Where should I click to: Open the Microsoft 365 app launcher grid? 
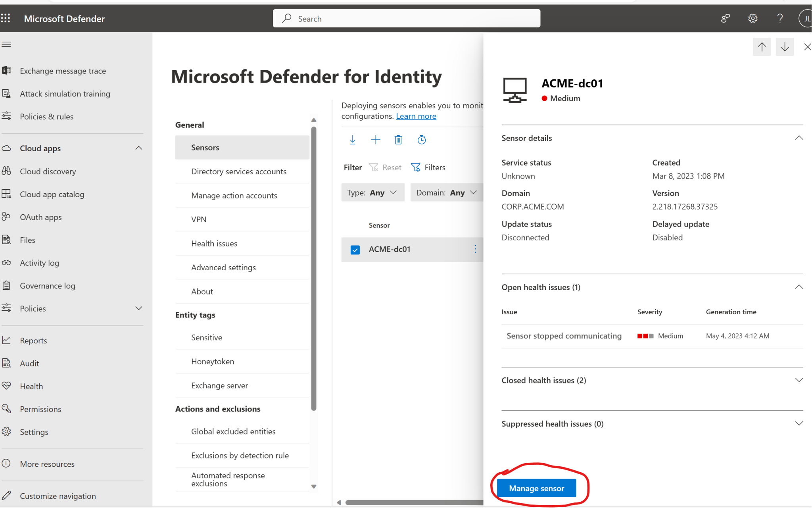click(6, 18)
